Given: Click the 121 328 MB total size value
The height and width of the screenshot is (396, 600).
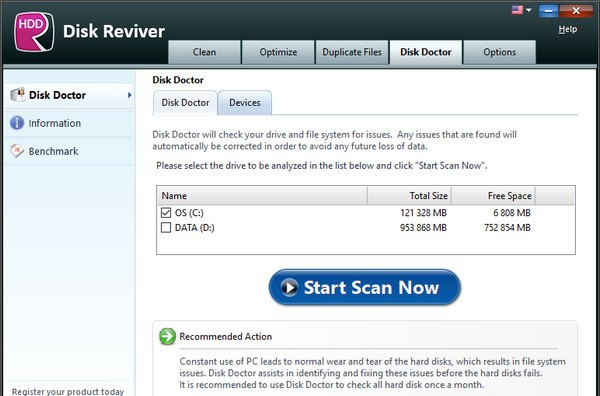Looking at the screenshot, I should 423,213.
